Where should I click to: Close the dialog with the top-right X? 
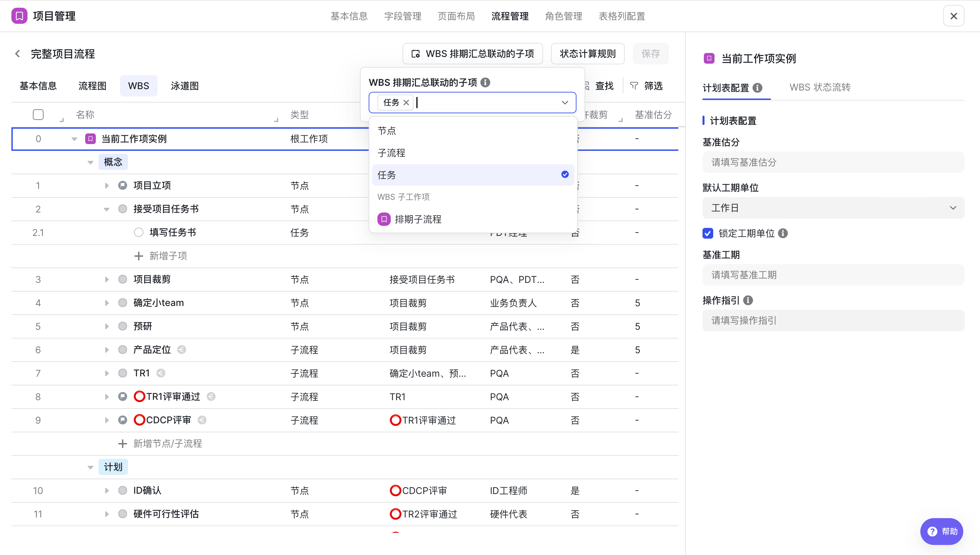pyautogui.click(x=953, y=16)
